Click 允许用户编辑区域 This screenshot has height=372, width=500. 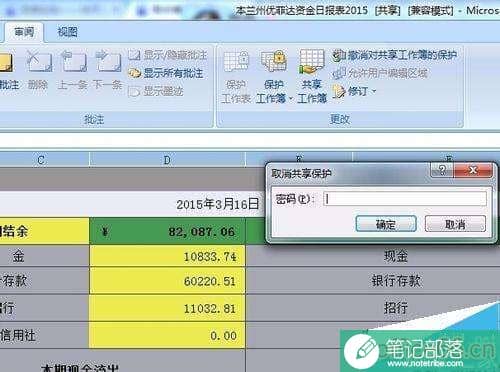pos(380,73)
